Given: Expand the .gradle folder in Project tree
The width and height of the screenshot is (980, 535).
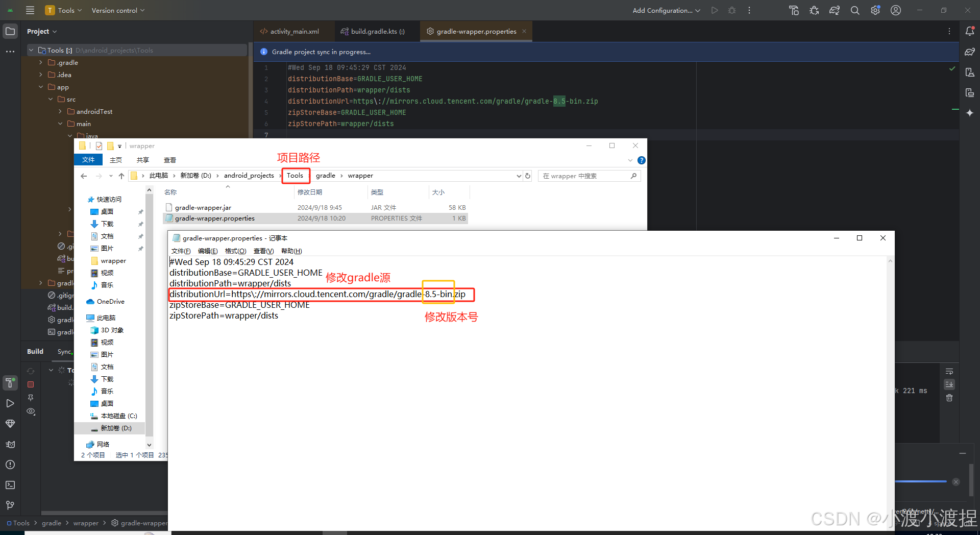Looking at the screenshot, I should [41, 62].
